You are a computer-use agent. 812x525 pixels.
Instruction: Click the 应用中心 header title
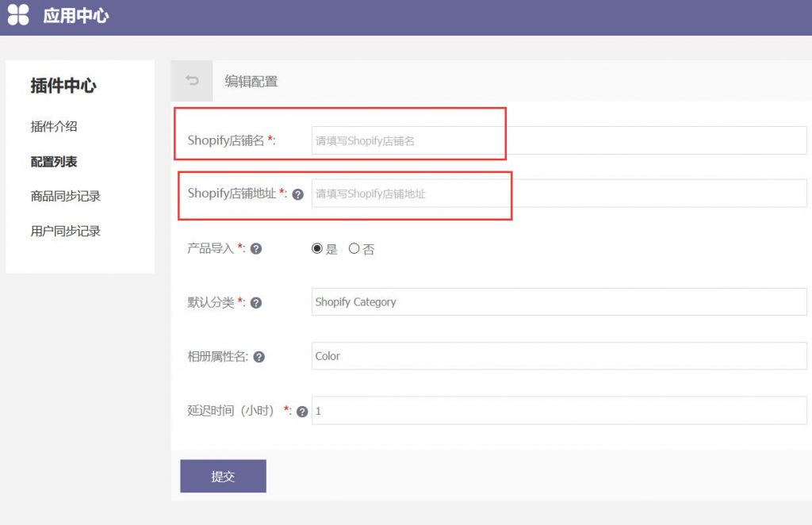[76, 16]
